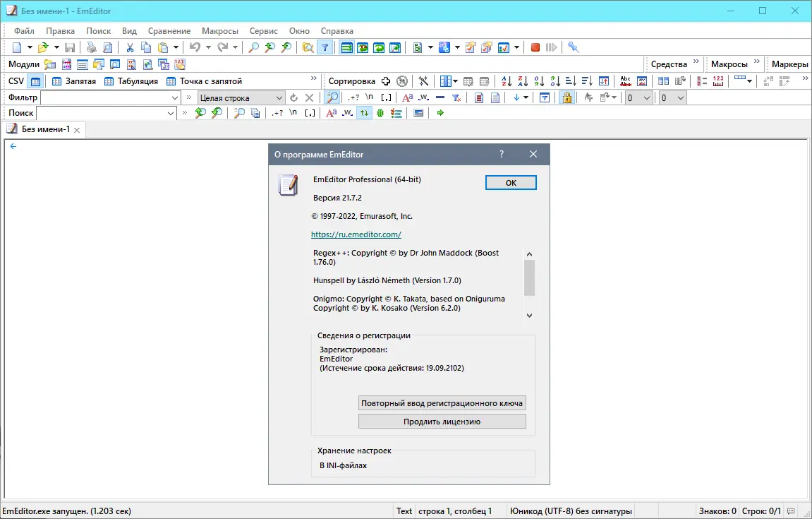Click the Undo arrow icon
The width and height of the screenshot is (812, 519).
point(195,48)
